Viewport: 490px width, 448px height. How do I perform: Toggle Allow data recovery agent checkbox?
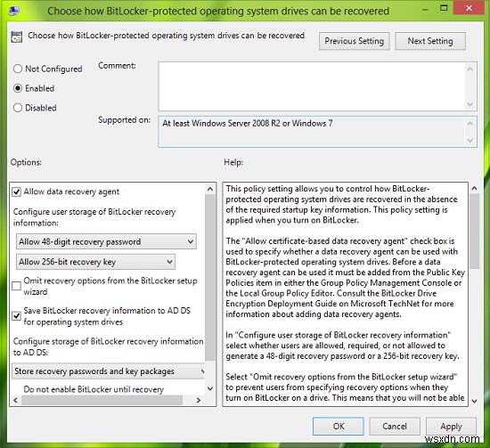(x=16, y=191)
